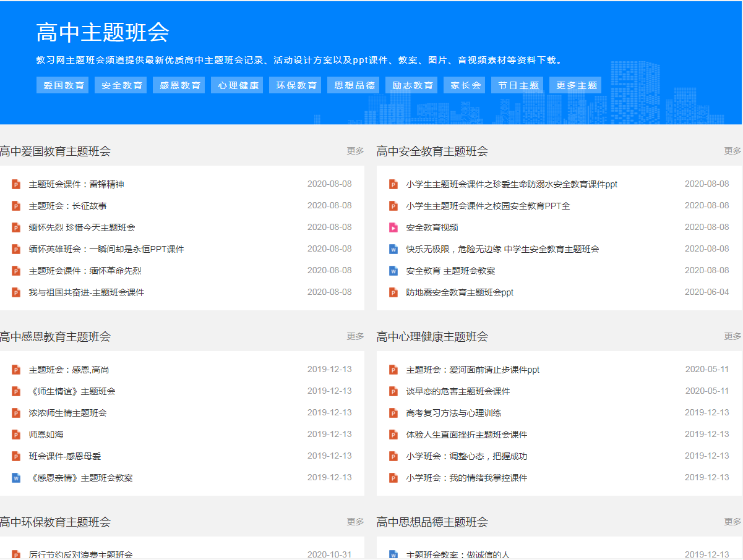The width and height of the screenshot is (743, 560).
Task: Open the link 《感恩亲情》主题班会教案
Action: (x=81, y=478)
